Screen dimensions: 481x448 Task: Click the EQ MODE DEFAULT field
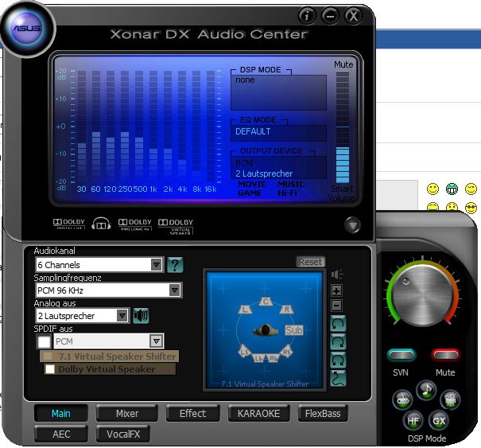pos(278,132)
